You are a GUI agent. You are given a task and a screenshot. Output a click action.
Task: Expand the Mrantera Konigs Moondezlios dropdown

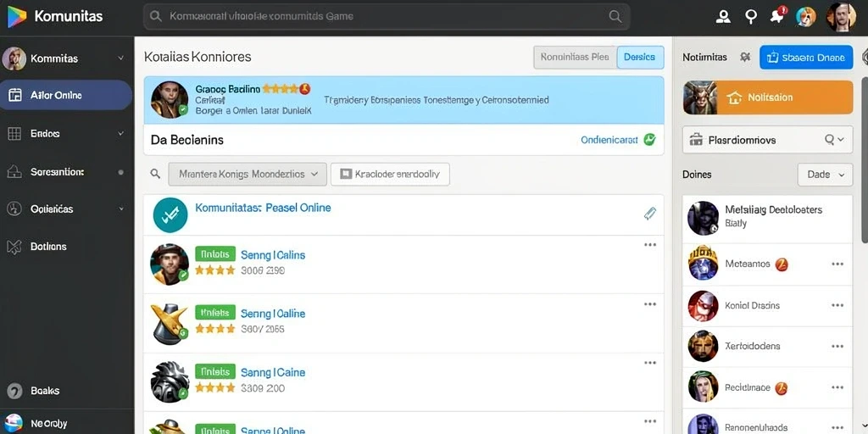coord(247,174)
